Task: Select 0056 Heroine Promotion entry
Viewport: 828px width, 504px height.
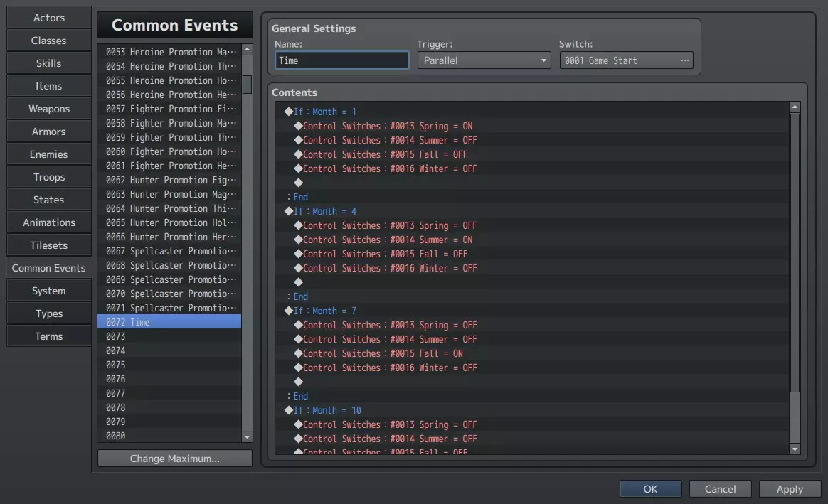Action: 169,95
